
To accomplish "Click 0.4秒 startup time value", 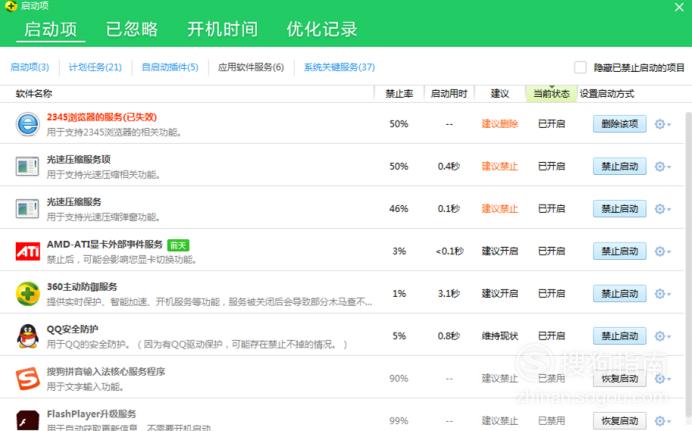I will 449,166.
